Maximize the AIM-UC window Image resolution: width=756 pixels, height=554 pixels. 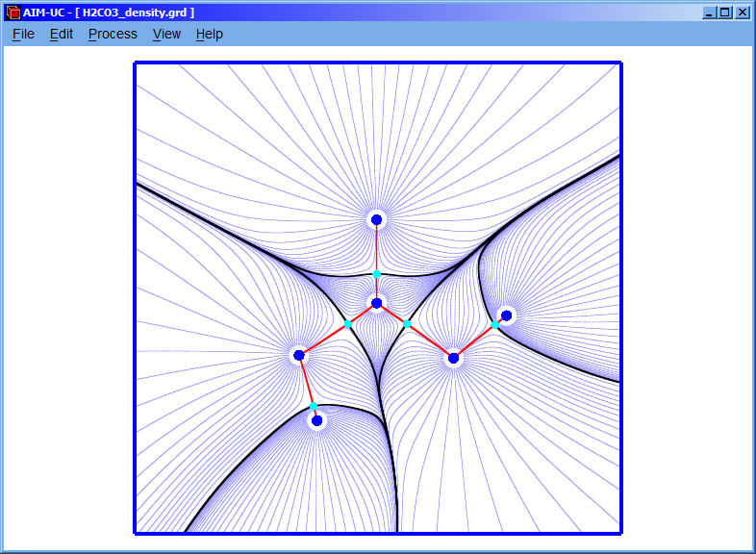click(725, 13)
